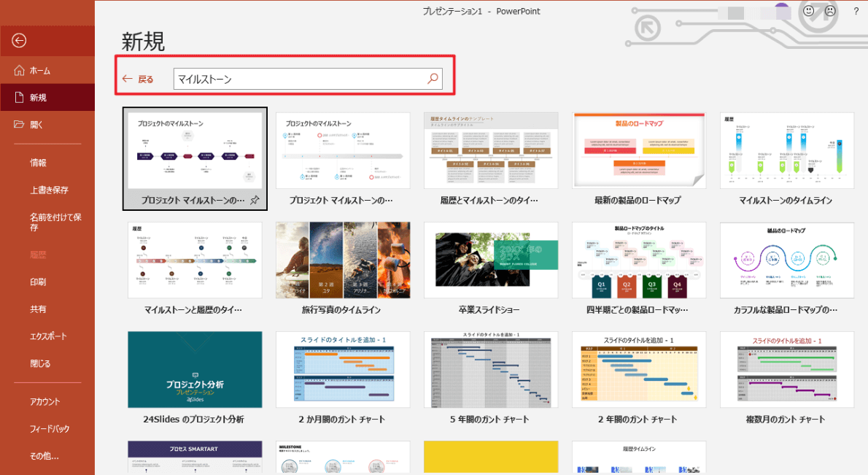868x475 pixels.
Task: Click the 卒業スライドショー caption text
Action: pyautogui.click(x=489, y=310)
